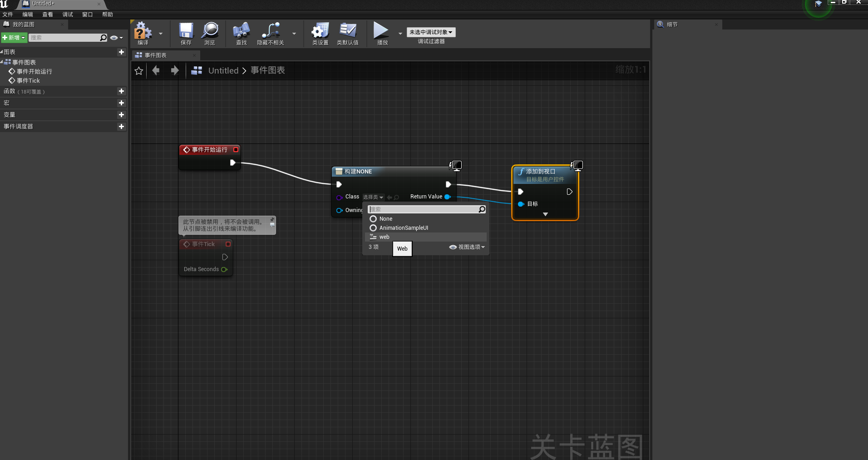Compile the blueprint

(143, 33)
